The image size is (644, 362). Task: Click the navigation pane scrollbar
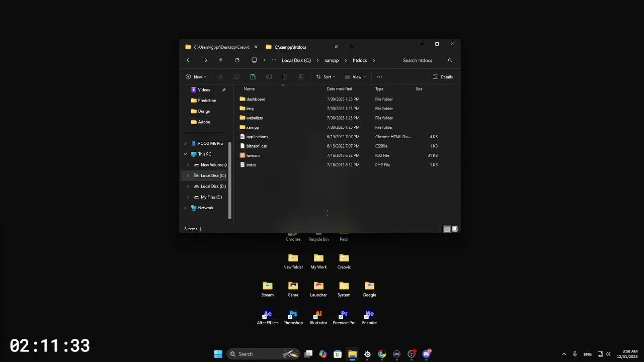coord(230,180)
